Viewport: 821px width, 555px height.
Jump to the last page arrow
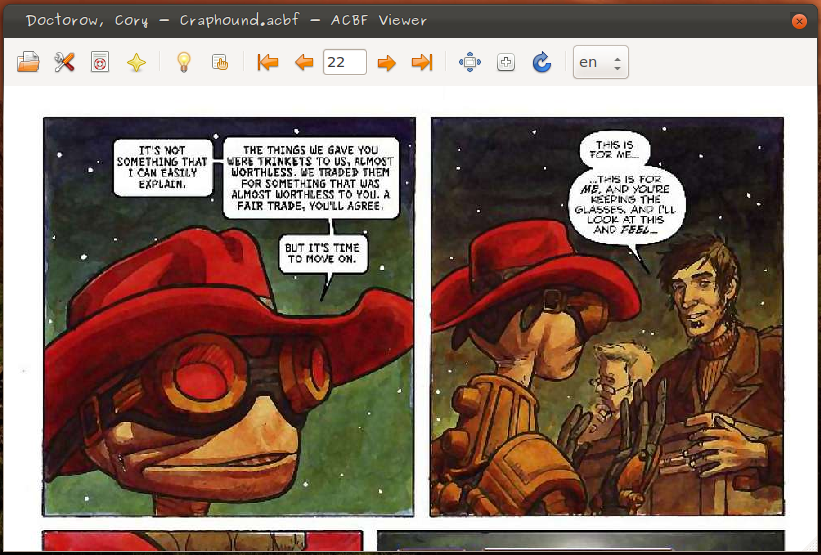pos(422,62)
